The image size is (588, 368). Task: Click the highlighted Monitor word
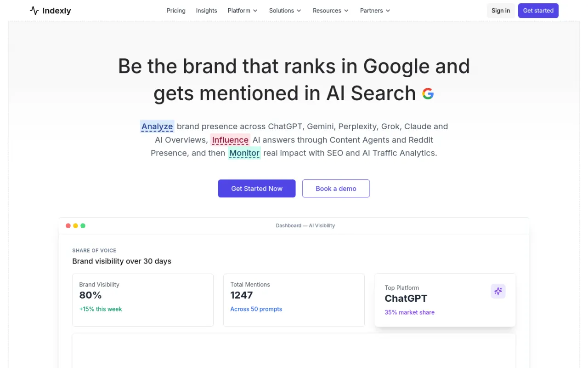pos(244,153)
